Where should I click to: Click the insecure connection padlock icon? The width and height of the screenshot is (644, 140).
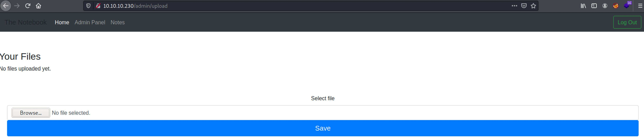point(98,6)
